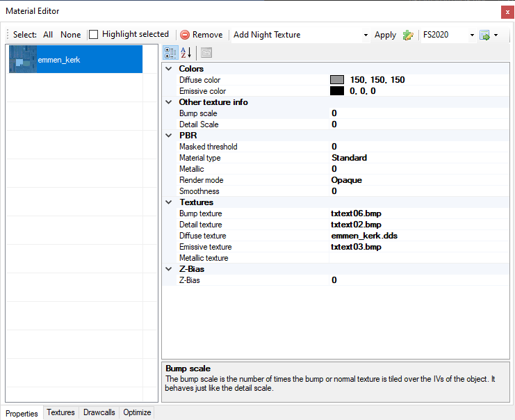
Task: Open the Drawcalls tab
Action: (x=99, y=412)
